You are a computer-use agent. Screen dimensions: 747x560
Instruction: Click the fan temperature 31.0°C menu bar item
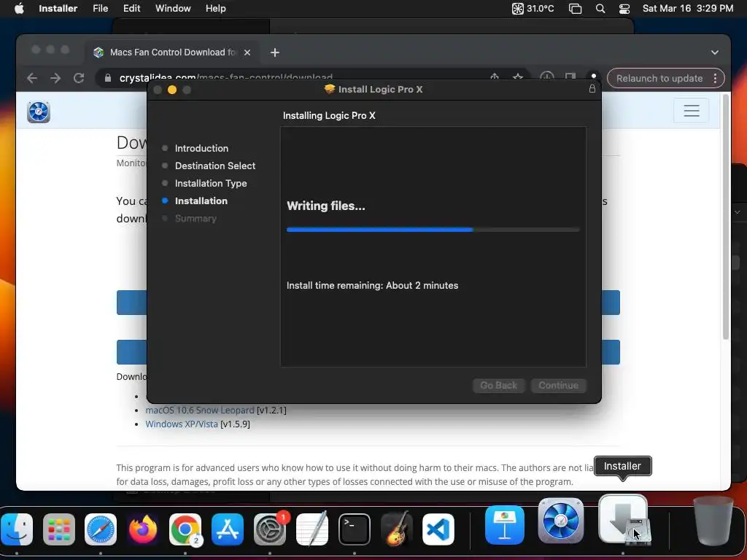(x=533, y=8)
